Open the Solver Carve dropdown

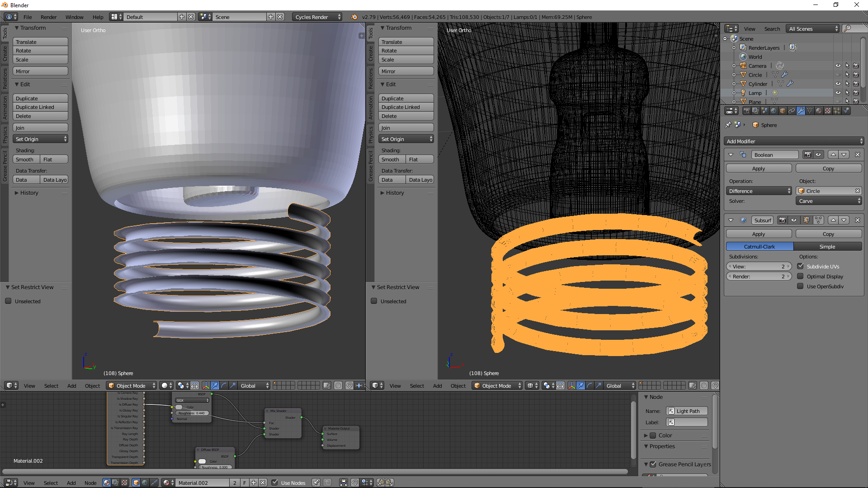[x=829, y=201]
